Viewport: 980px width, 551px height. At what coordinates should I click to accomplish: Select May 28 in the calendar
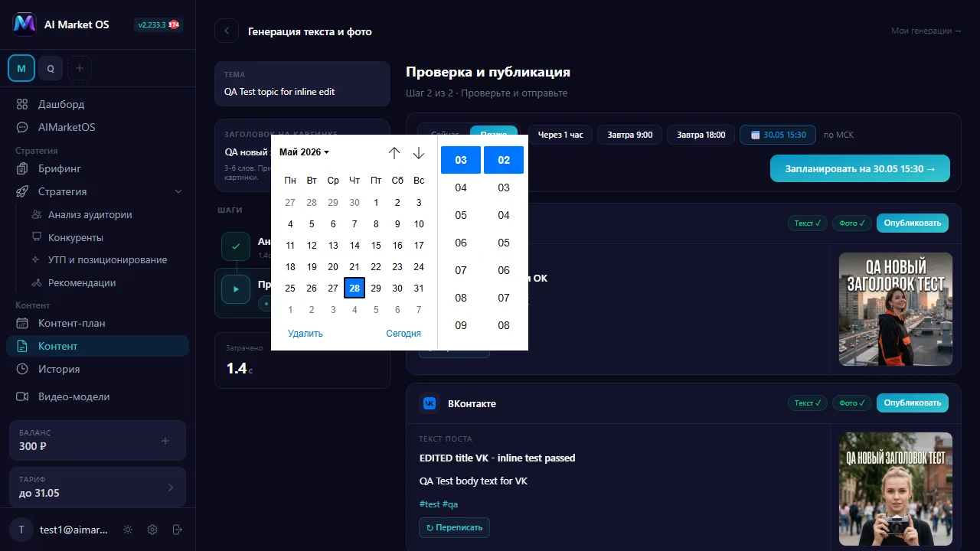(354, 289)
